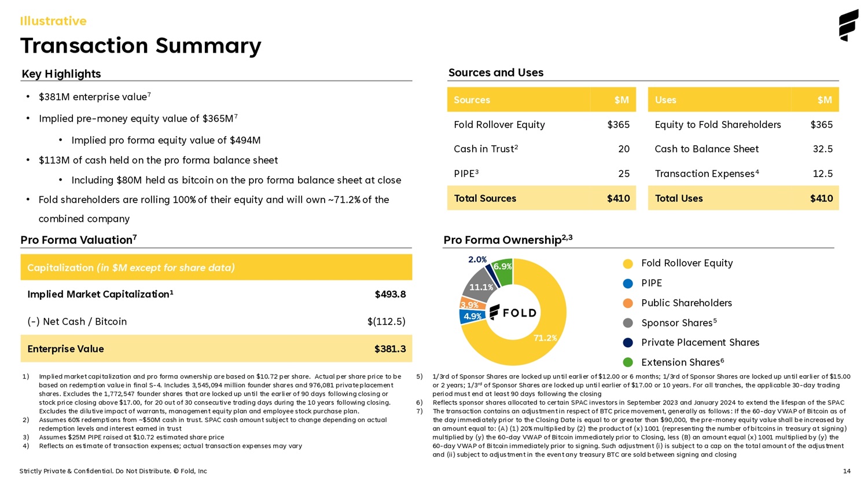The image size is (868, 488).
Task: Click the Implied Market Capitalization value $493.8
Action: point(390,294)
